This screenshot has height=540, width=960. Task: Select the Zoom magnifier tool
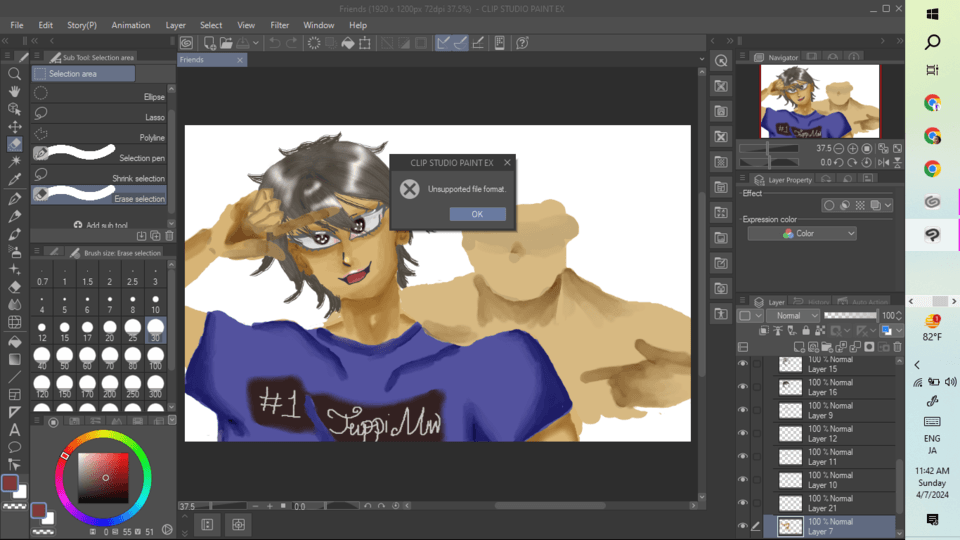(14, 74)
